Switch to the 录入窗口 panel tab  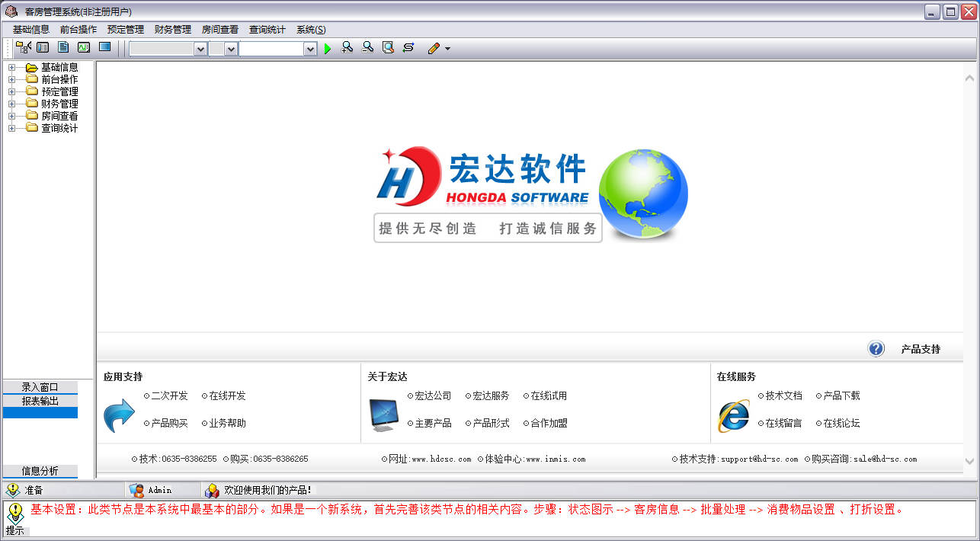pyautogui.click(x=40, y=387)
